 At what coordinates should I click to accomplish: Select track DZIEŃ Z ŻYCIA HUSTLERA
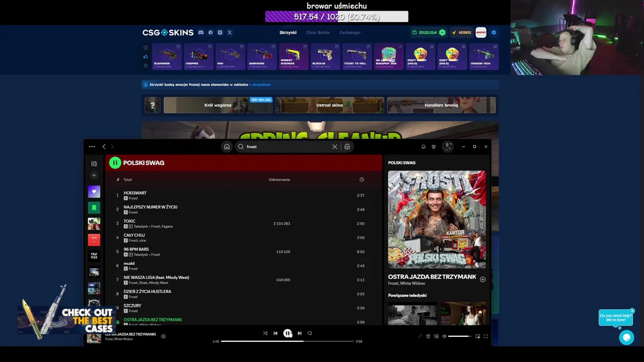(147, 292)
